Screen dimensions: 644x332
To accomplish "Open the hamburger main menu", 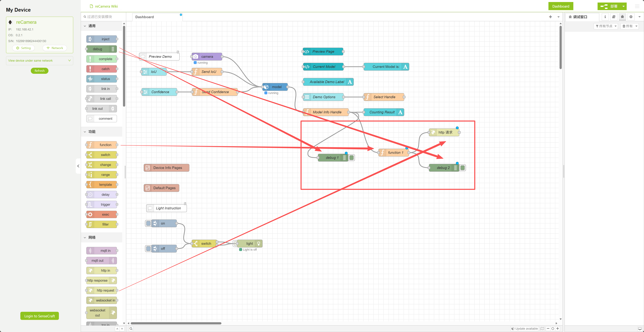I will [637, 6].
